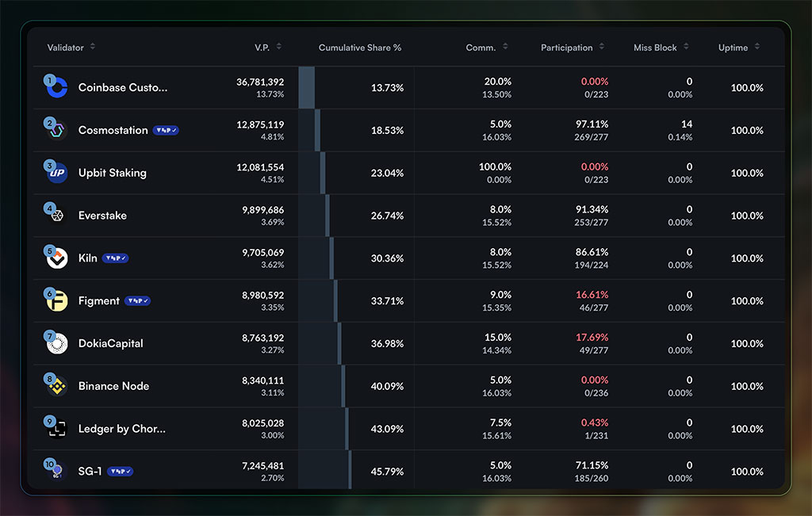Click cumulative share value 30.36%
This screenshot has height=516, width=812.
pos(387,258)
